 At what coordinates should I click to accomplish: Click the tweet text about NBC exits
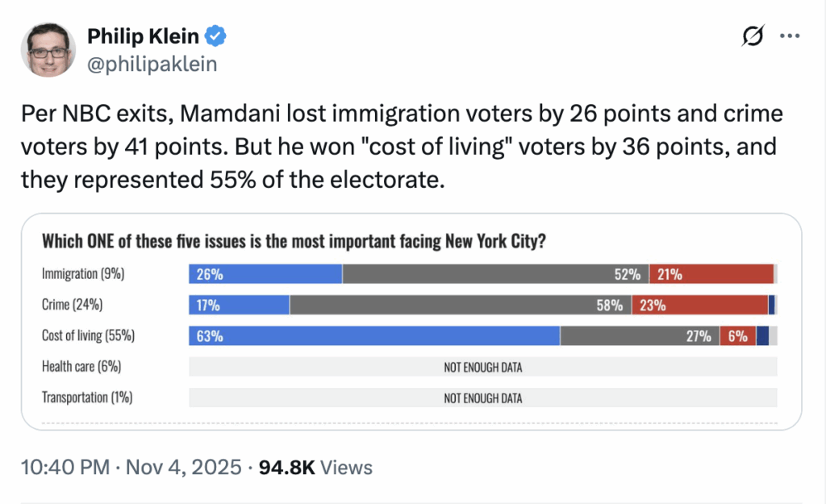pyautogui.click(x=402, y=146)
